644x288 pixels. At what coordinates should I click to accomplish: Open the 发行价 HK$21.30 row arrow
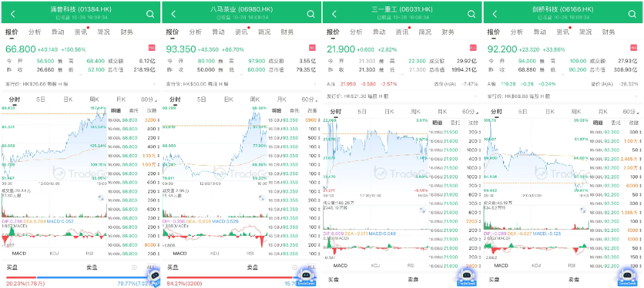pyautogui.click(x=476, y=96)
